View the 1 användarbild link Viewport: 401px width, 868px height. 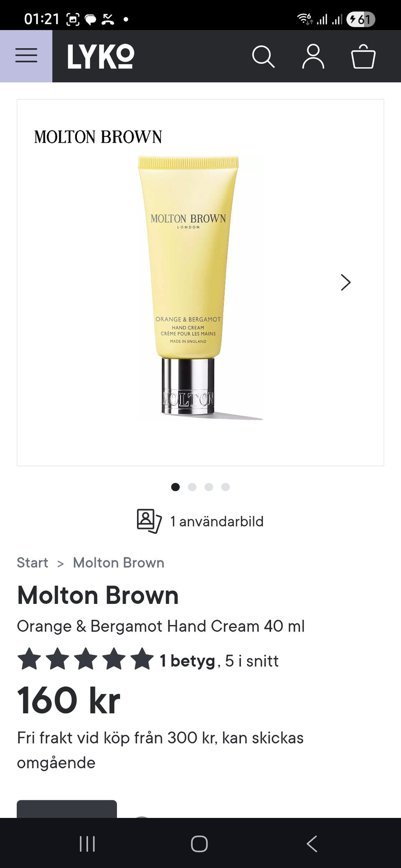click(x=217, y=522)
